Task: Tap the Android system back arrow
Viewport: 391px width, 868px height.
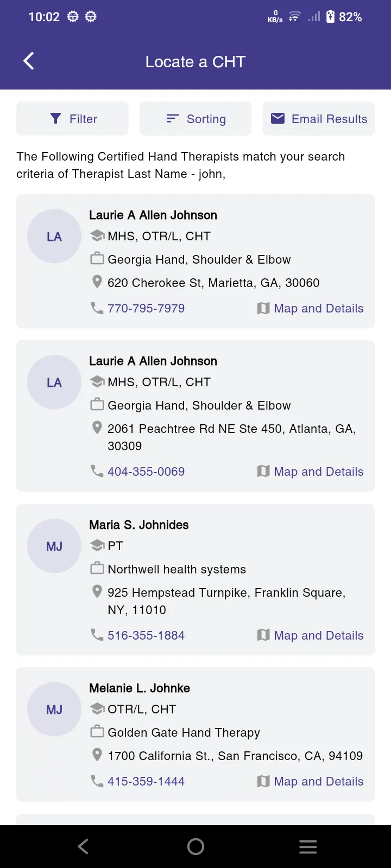Action: 83,846
